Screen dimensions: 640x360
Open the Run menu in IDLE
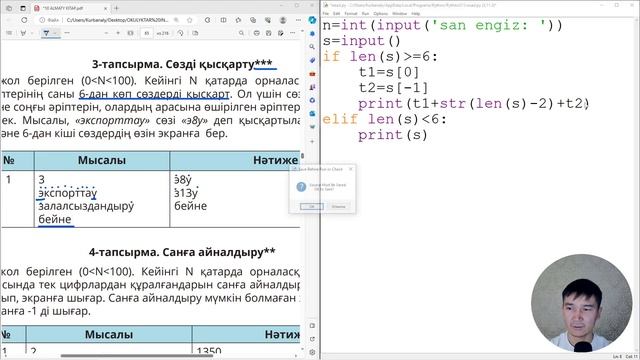[365, 13]
